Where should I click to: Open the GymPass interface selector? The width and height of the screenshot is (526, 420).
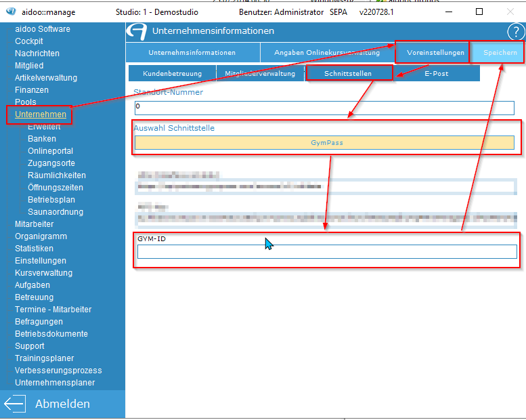324,143
